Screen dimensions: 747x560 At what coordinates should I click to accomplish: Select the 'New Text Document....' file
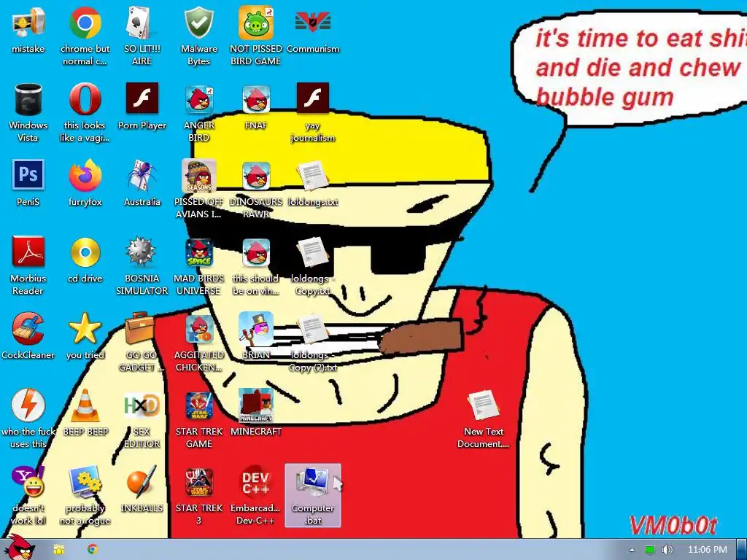pos(484,419)
